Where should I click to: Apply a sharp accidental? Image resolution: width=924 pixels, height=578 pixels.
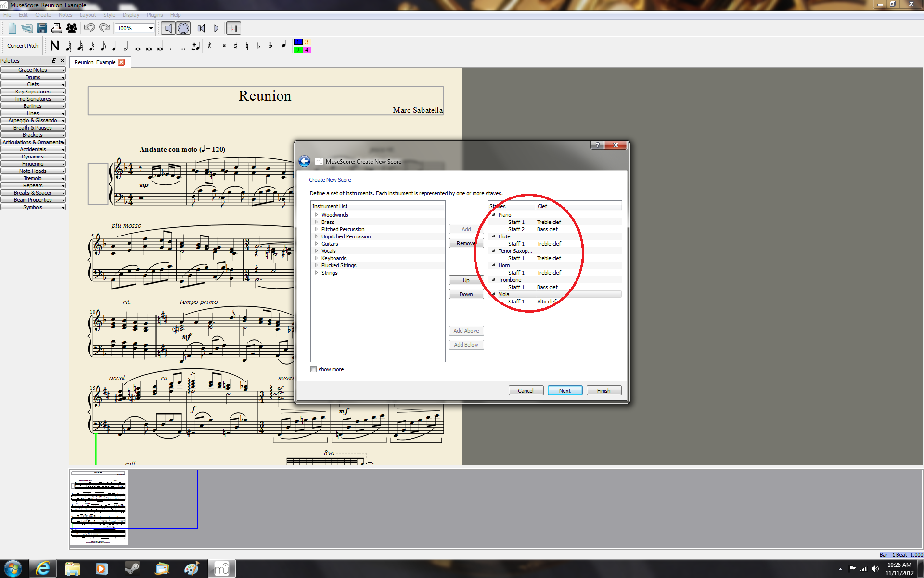click(236, 46)
